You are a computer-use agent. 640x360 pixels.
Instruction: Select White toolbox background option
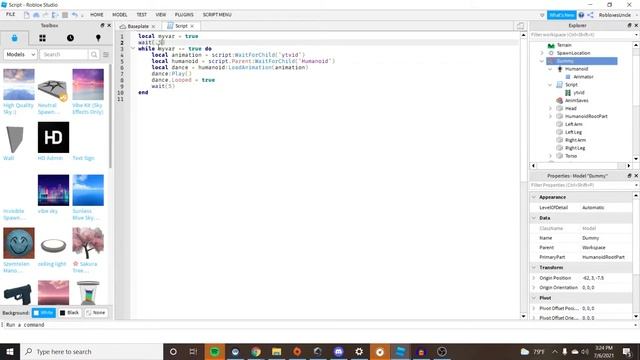pos(44,313)
